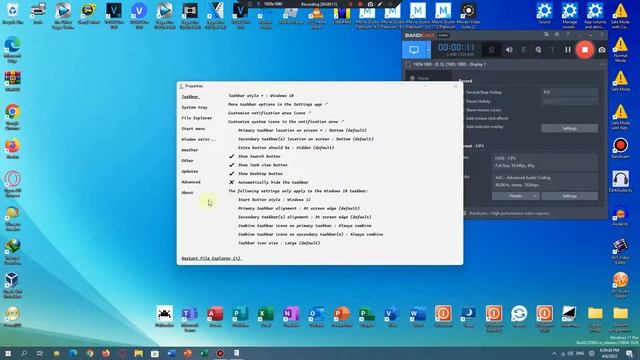Viewport: 640px width, 360px height.
Task: Open More taskbar options in Settings app link
Action: click(x=278, y=104)
